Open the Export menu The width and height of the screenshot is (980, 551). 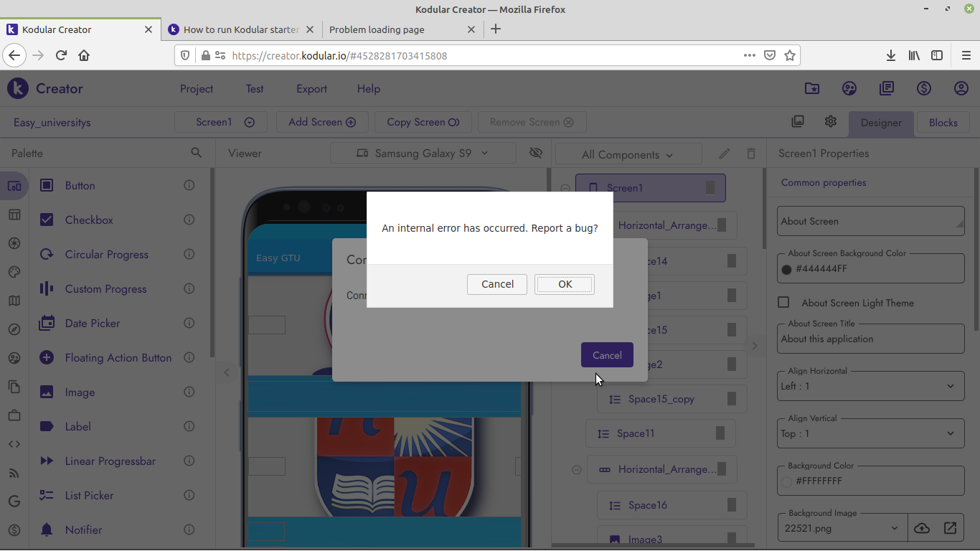click(311, 89)
